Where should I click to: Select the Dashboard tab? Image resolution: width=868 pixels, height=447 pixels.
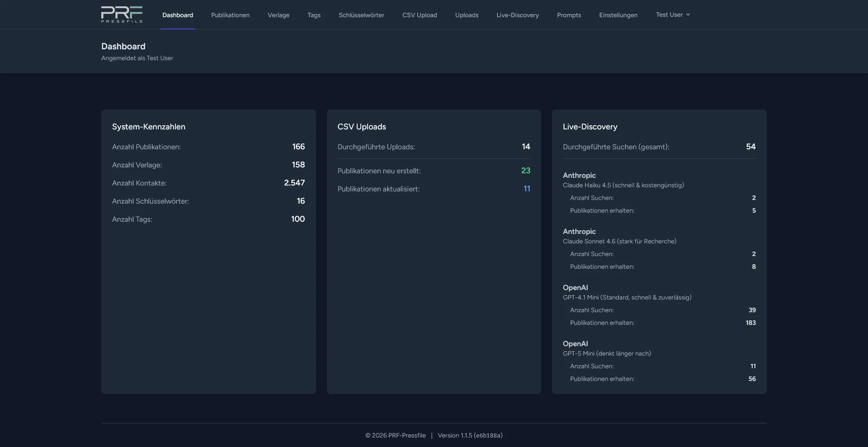click(178, 15)
